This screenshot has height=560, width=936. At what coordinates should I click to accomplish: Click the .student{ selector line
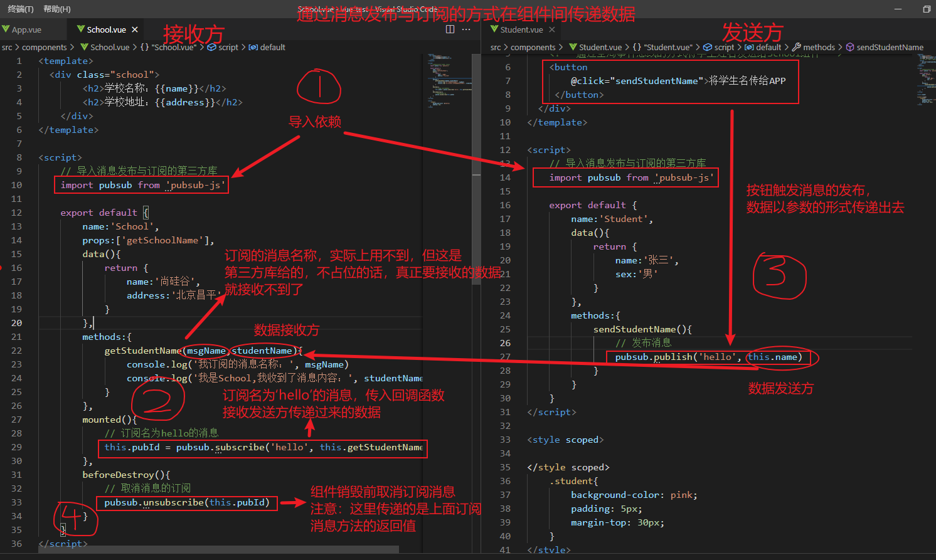pos(573,481)
